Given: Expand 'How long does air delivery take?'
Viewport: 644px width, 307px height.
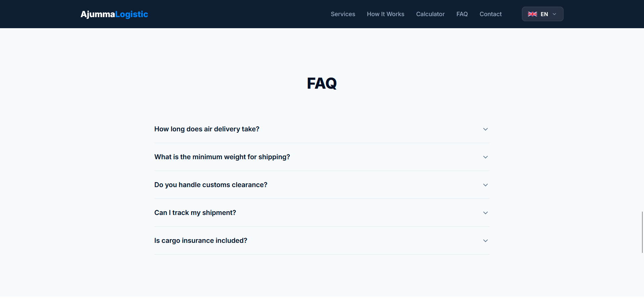Looking at the screenshot, I should (x=322, y=129).
